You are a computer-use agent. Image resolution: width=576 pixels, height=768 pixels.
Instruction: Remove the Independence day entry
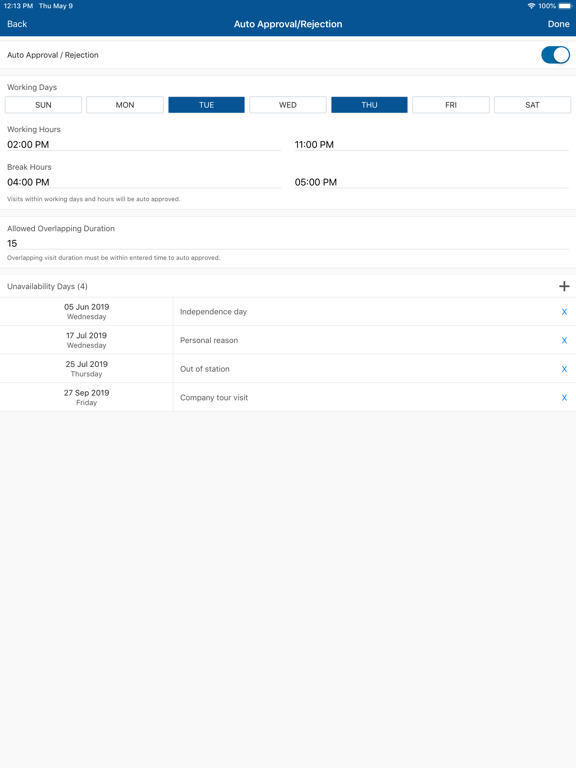[564, 312]
